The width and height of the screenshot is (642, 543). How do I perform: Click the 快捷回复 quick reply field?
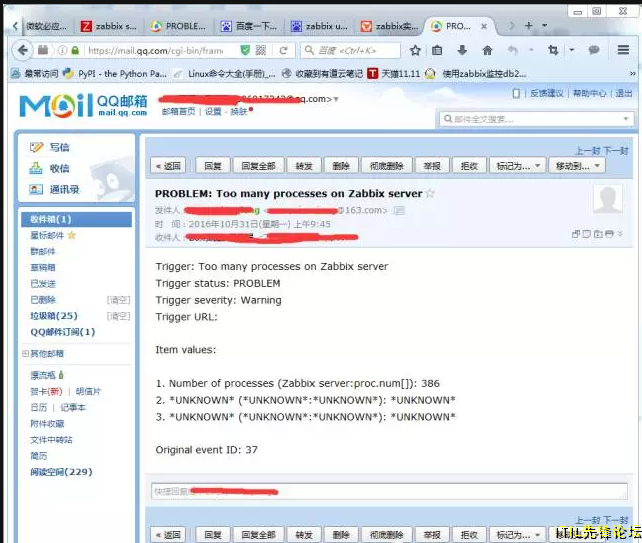click(389, 491)
